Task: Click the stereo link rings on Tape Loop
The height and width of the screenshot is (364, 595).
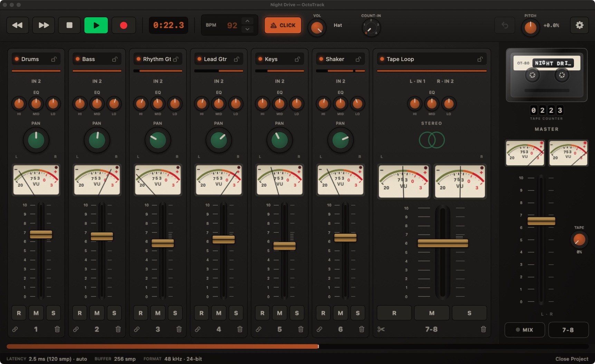Action: (x=432, y=140)
